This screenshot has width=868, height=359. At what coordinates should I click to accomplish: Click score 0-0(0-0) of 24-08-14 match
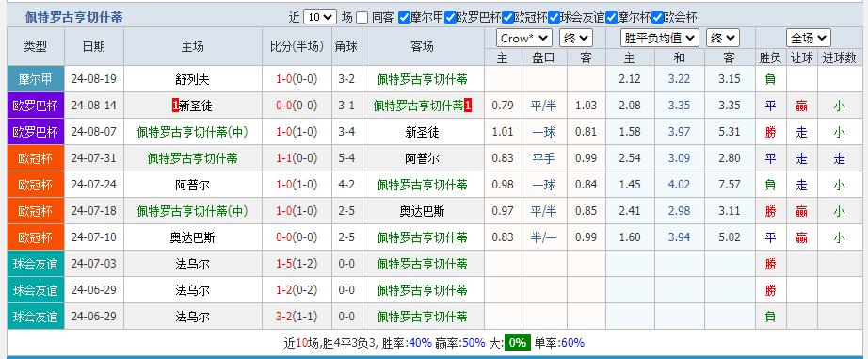tap(297, 106)
